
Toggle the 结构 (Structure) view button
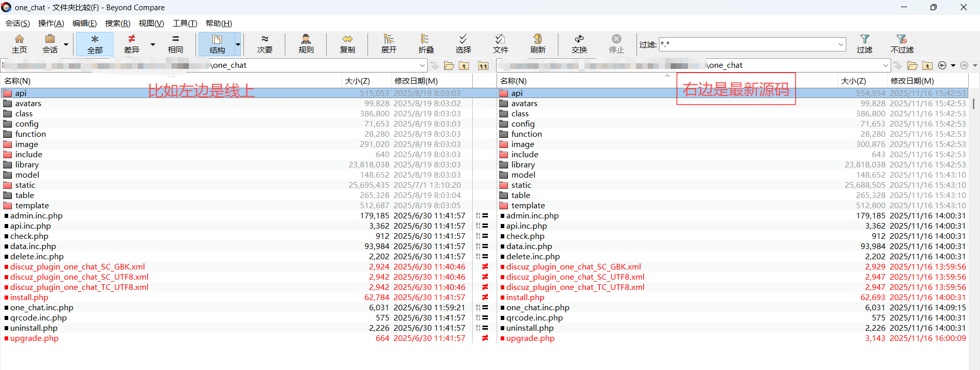(217, 44)
